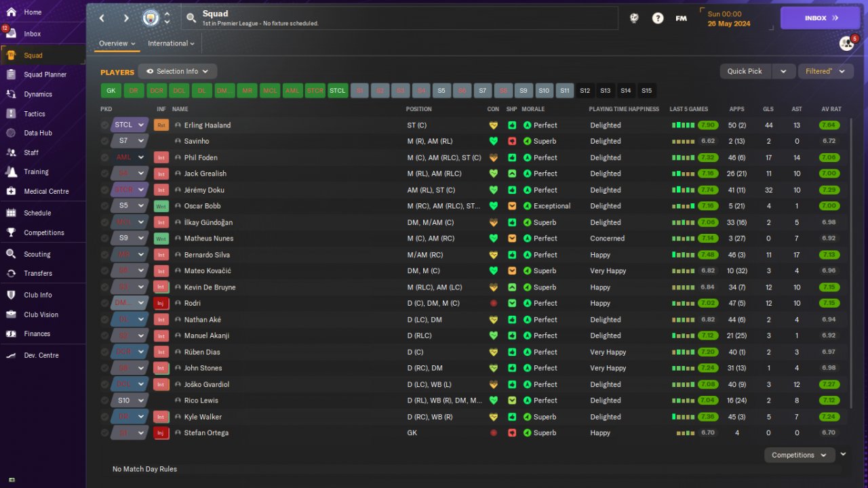Open the help question mark icon
This screenshot has height=488, width=868.
coord(658,18)
